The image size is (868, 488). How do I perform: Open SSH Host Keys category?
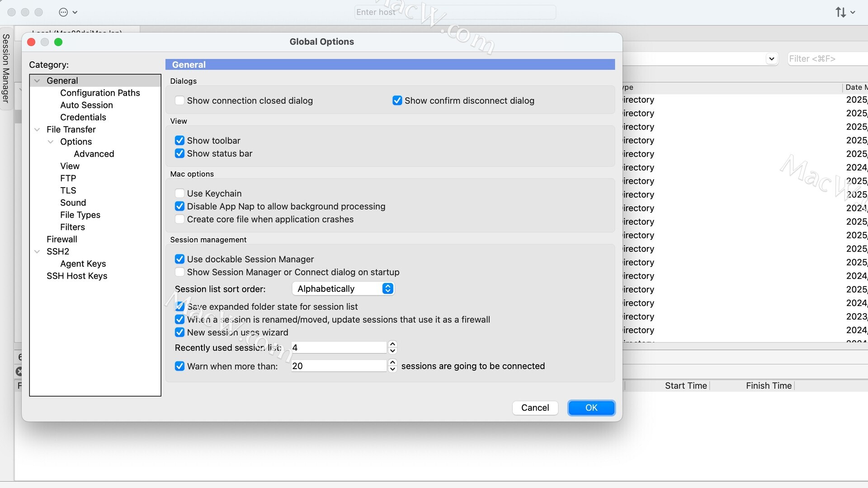[77, 276]
